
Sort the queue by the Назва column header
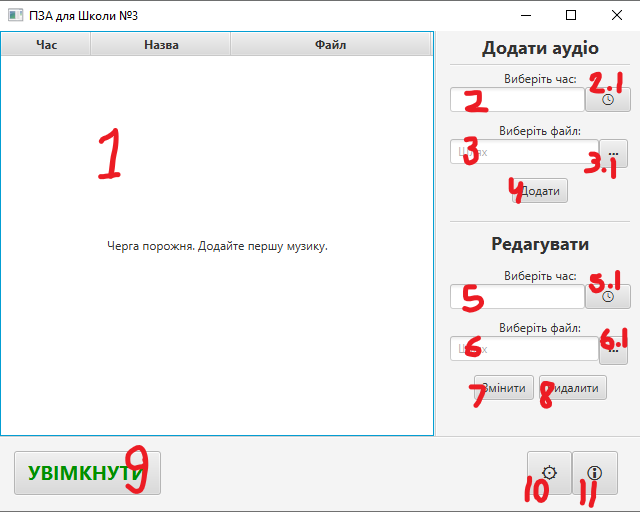(161, 44)
